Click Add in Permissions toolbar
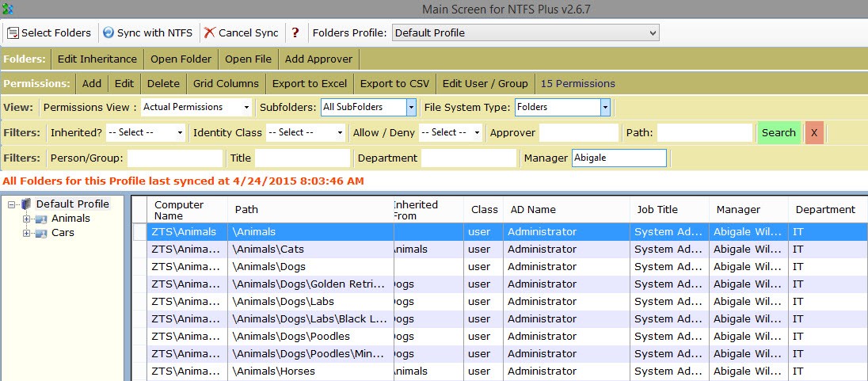The height and width of the screenshot is (381, 868). (x=92, y=84)
